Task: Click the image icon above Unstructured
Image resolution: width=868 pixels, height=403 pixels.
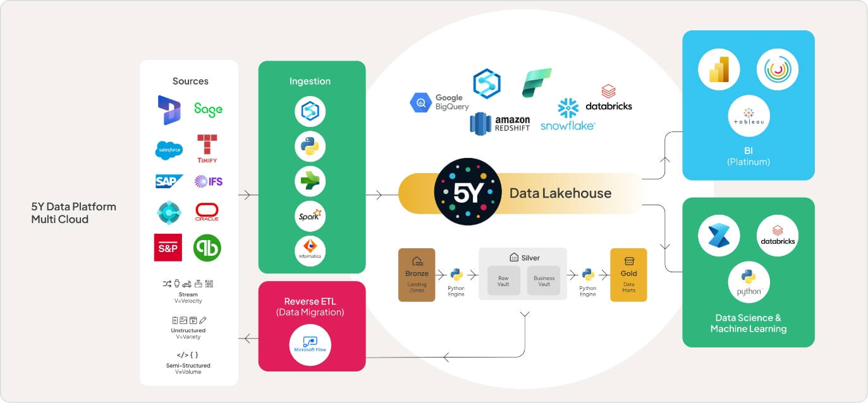Action: click(x=183, y=320)
